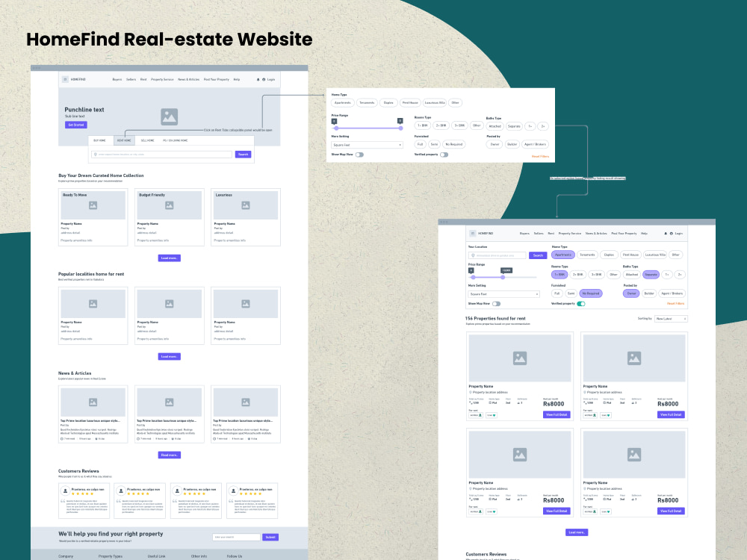Screen dimensions: 747x560
Task: Click the first reviewer avatar icon in Customers Reviews
Action: tap(65, 491)
